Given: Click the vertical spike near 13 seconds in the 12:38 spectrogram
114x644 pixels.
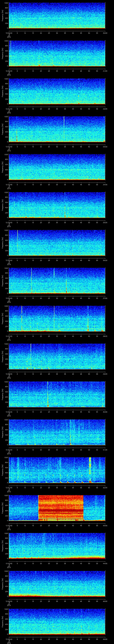Looking at the screenshot, I should click(x=31, y=356).
